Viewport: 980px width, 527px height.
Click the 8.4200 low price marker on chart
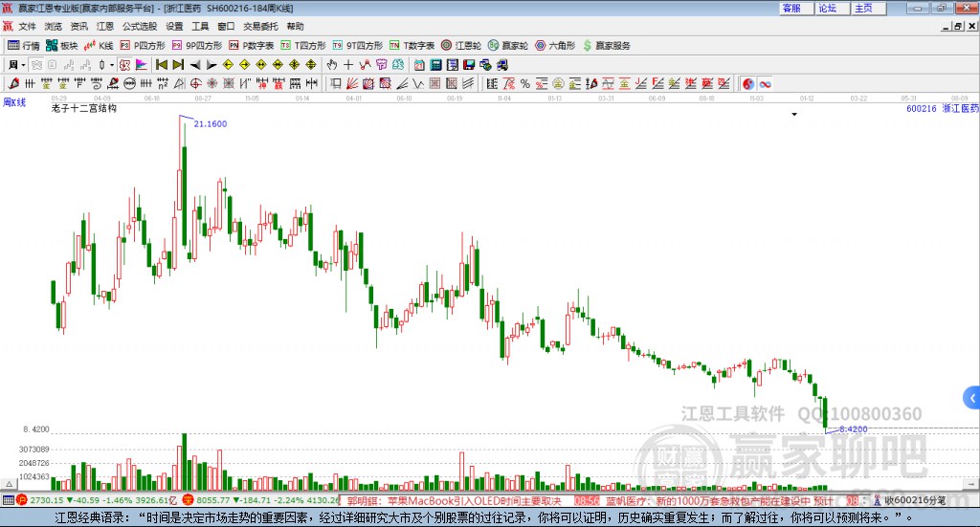coord(853,429)
